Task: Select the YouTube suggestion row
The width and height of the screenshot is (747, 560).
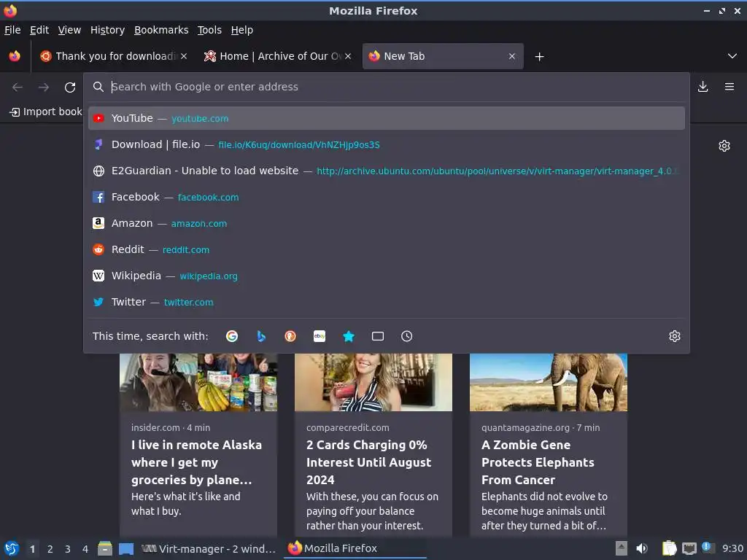Action: click(387, 118)
